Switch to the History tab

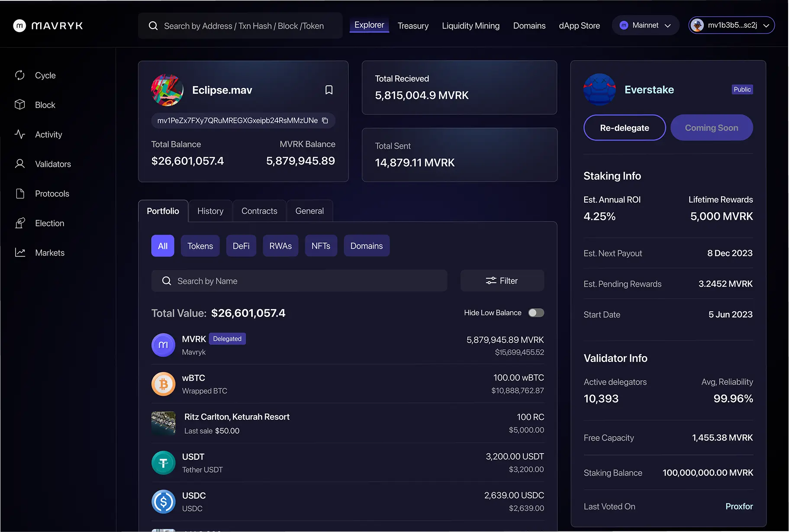coord(210,211)
